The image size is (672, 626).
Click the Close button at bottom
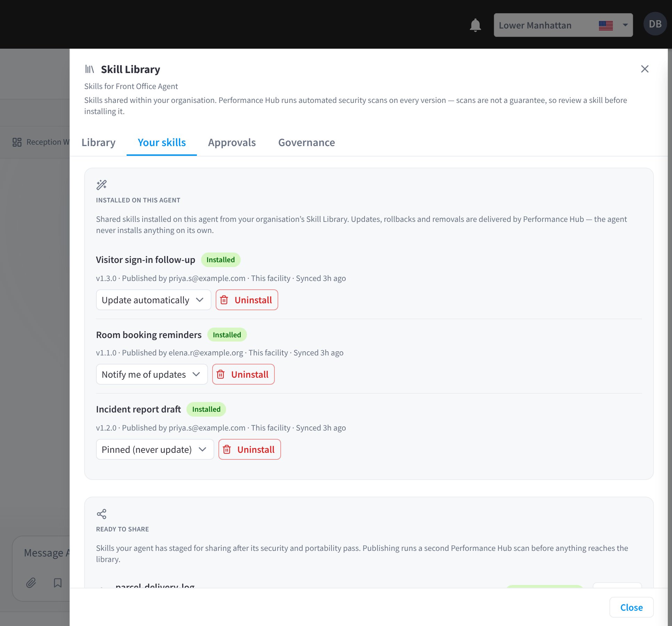tap(631, 607)
